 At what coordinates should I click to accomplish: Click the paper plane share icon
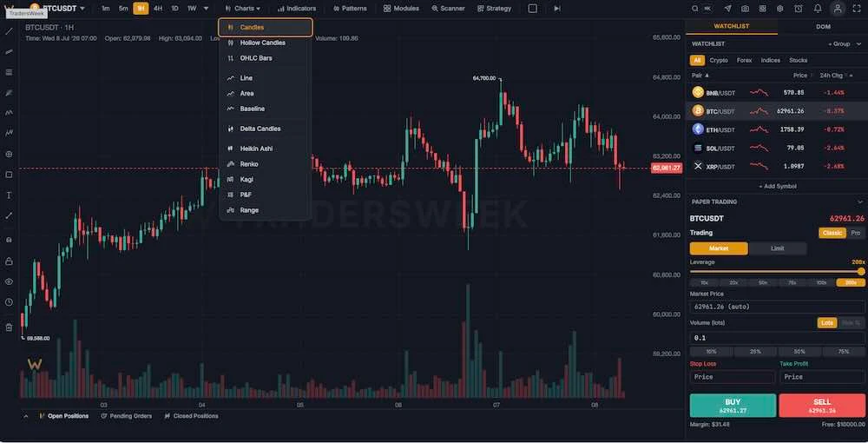click(x=728, y=9)
